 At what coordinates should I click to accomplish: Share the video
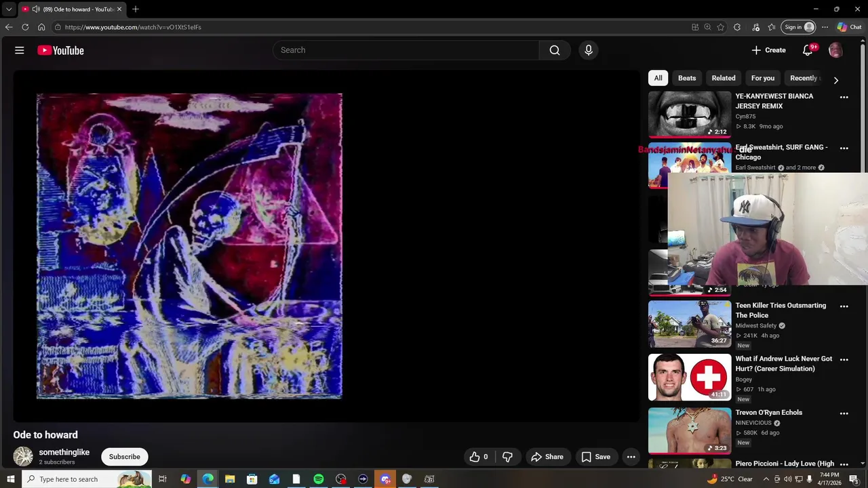547,457
